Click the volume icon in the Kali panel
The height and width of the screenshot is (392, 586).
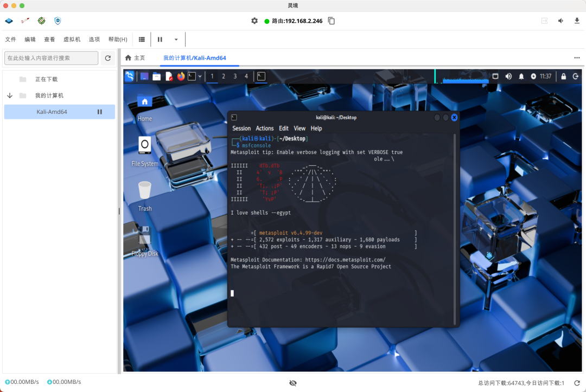[x=508, y=76]
